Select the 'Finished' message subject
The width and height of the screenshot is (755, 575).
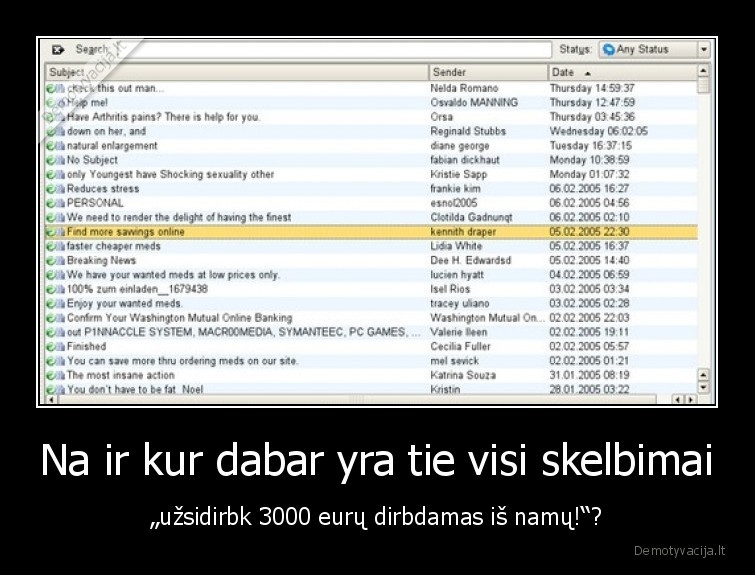86,347
